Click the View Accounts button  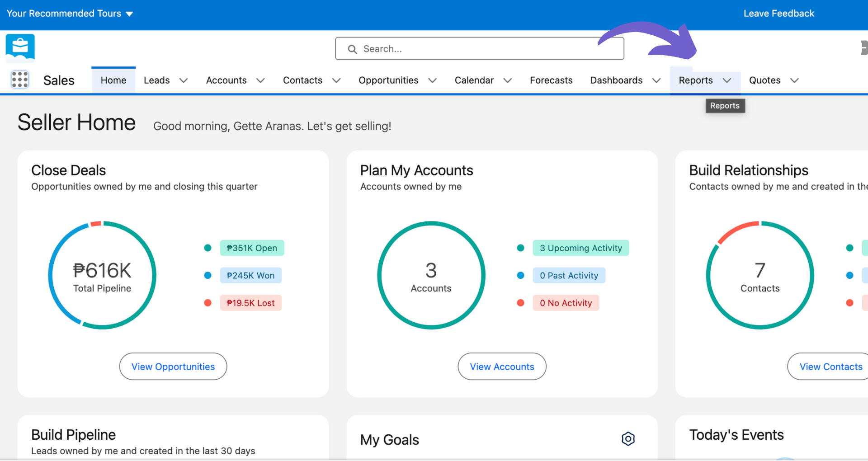(x=502, y=367)
